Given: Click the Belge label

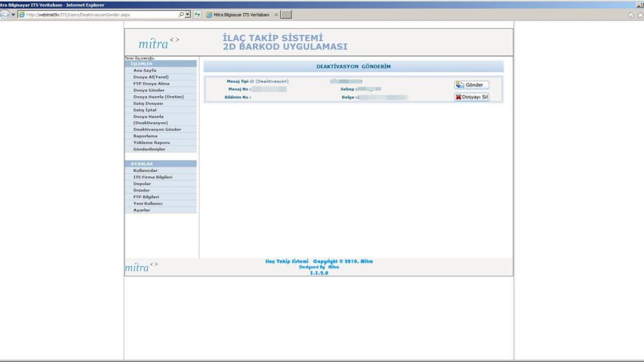Looking at the screenshot, I should (x=349, y=97).
